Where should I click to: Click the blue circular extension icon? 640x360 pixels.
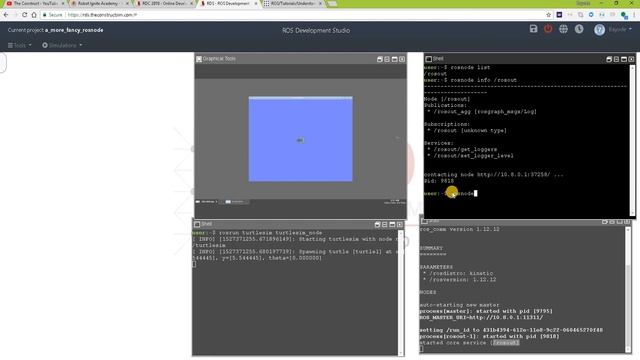(x=591, y=15)
